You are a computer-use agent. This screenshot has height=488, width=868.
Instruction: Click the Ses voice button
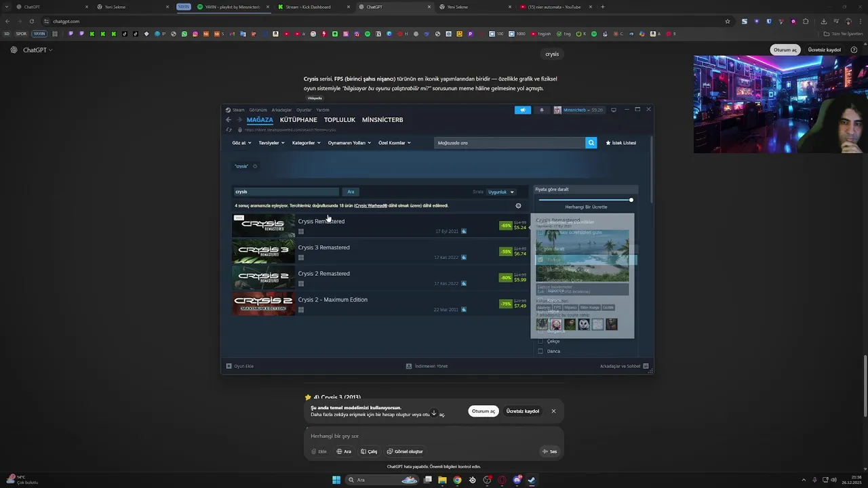pyautogui.click(x=549, y=451)
